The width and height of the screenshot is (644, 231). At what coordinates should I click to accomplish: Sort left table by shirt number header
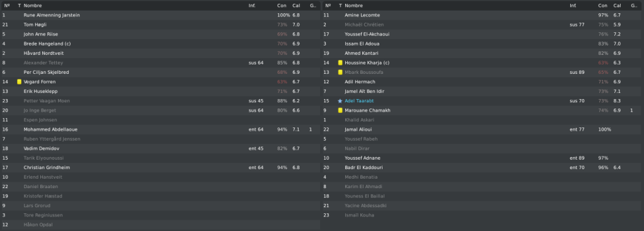[6, 6]
